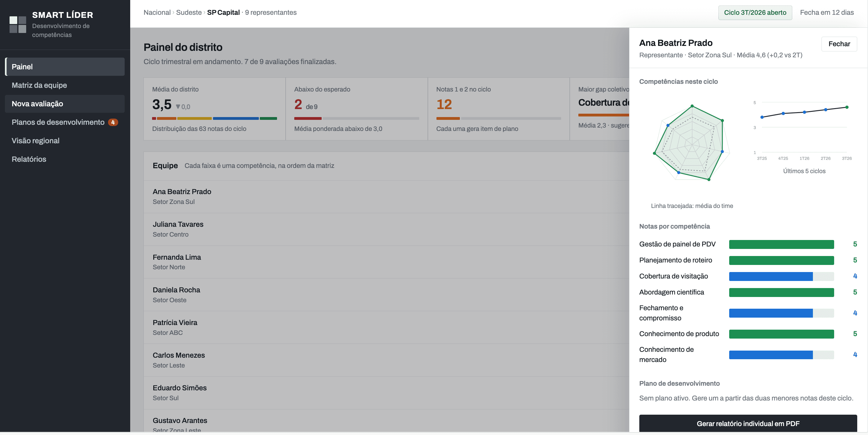The height and width of the screenshot is (435, 868).
Task: Open Planos de desenvolvimento section
Action: [x=65, y=122]
